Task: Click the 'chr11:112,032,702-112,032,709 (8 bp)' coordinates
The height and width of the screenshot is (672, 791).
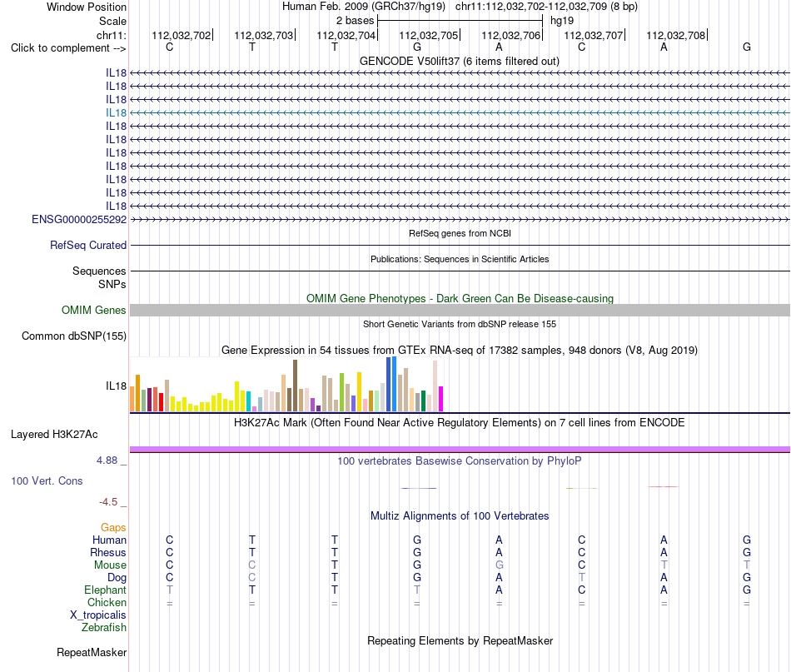Action: pyautogui.click(x=546, y=7)
